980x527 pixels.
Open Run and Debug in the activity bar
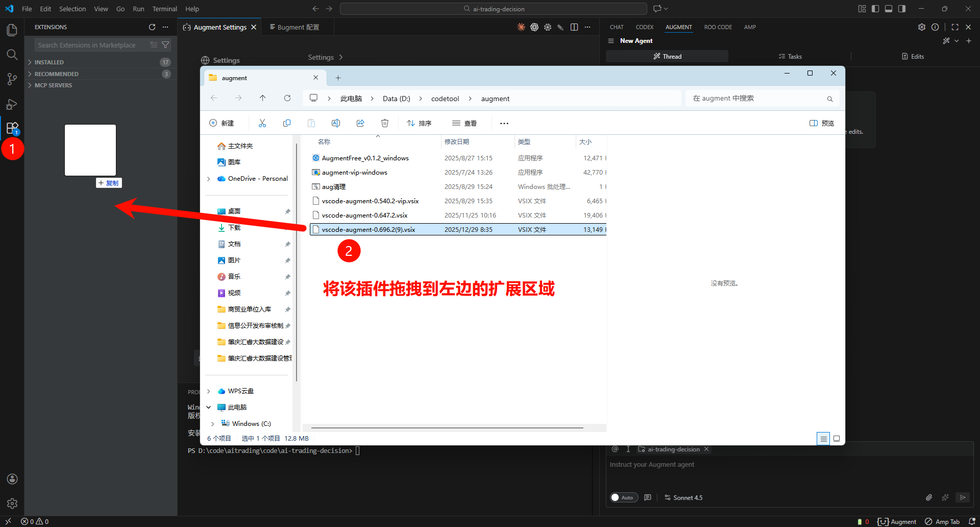tap(12, 104)
